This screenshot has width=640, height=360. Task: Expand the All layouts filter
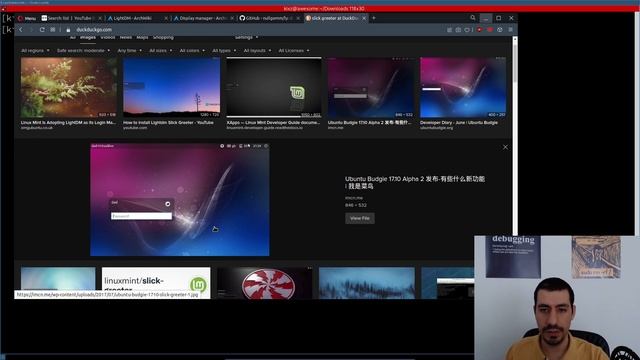(257, 51)
